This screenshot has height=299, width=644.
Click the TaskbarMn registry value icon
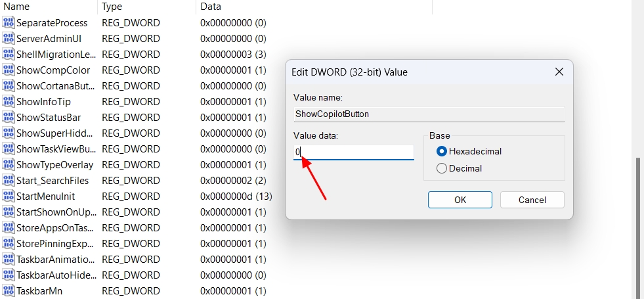8,291
